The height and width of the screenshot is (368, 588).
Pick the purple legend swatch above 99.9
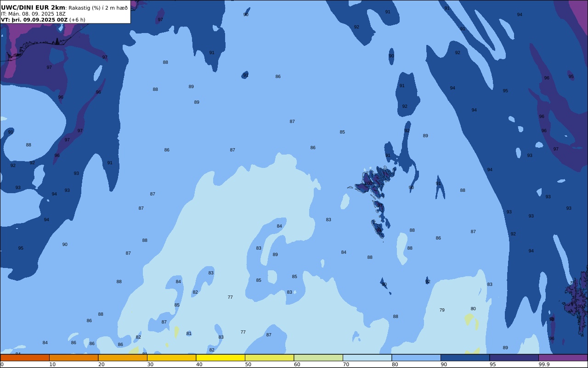(563, 357)
